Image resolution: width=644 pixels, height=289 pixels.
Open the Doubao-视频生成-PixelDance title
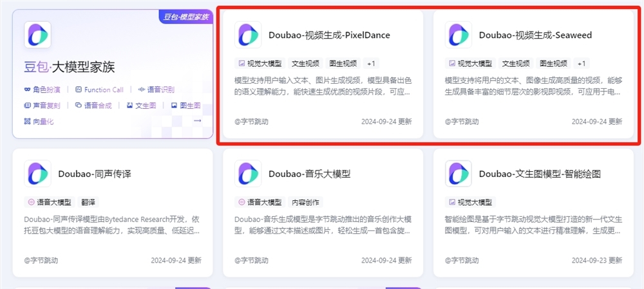(x=329, y=35)
